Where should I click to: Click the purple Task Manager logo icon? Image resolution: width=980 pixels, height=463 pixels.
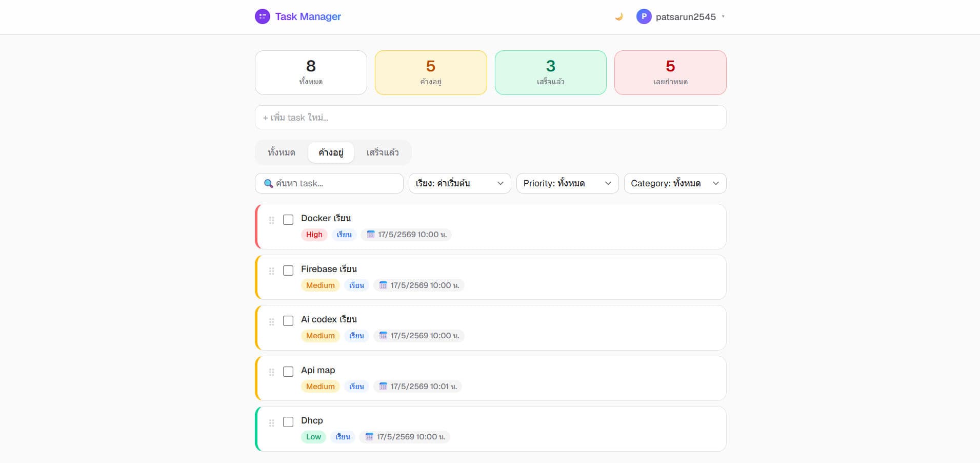click(x=262, y=16)
